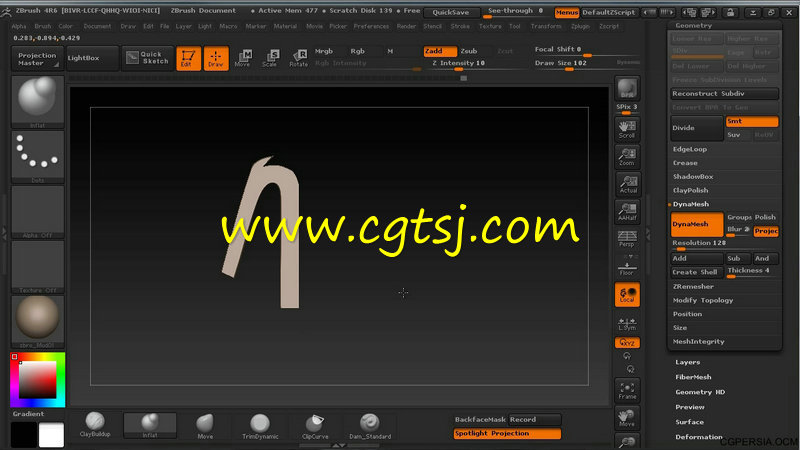
Task: Select the Edit mode button
Action: pyautogui.click(x=188, y=58)
